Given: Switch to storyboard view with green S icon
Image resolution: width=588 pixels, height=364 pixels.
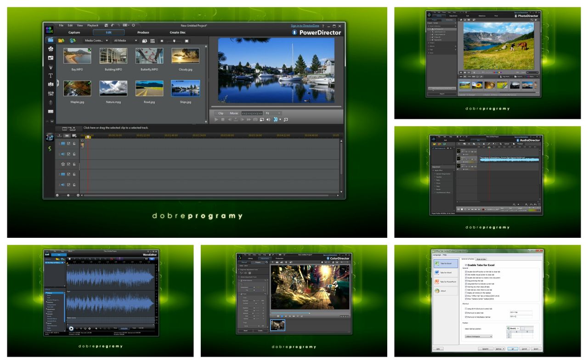Looking at the screenshot, I should pyautogui.click(x=50, y=149).
